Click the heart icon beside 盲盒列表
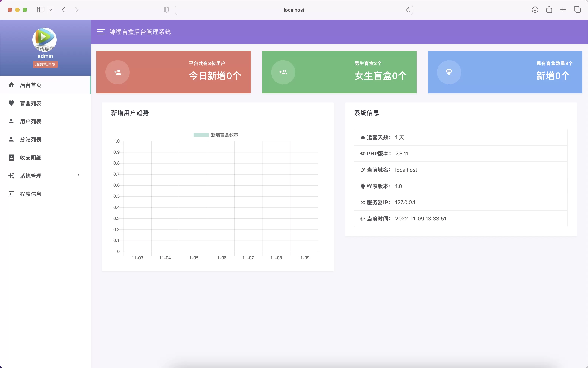 coord(11,103)
